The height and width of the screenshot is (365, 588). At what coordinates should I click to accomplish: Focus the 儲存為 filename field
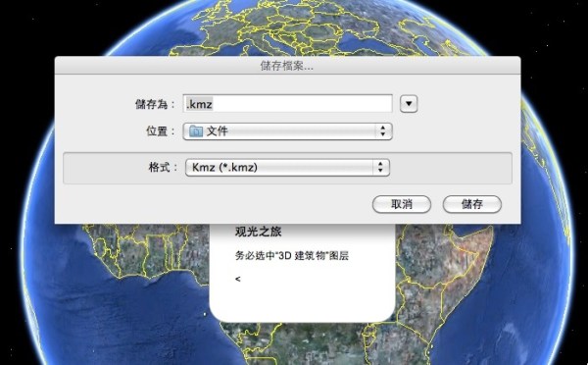pos(287,104)
